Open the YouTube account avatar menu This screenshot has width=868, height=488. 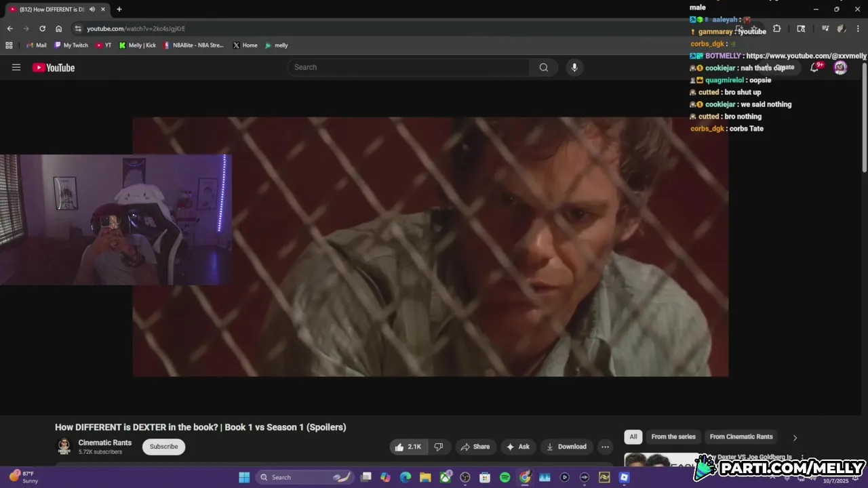point(840,67)
